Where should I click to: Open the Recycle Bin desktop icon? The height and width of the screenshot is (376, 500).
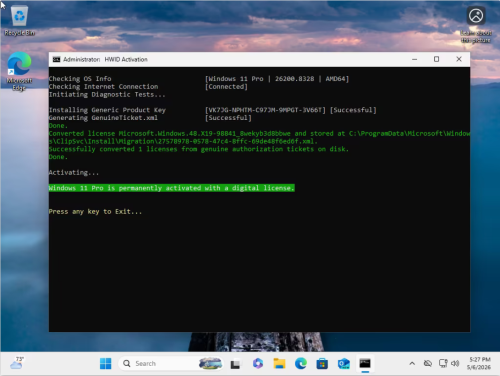coord(19,21)
